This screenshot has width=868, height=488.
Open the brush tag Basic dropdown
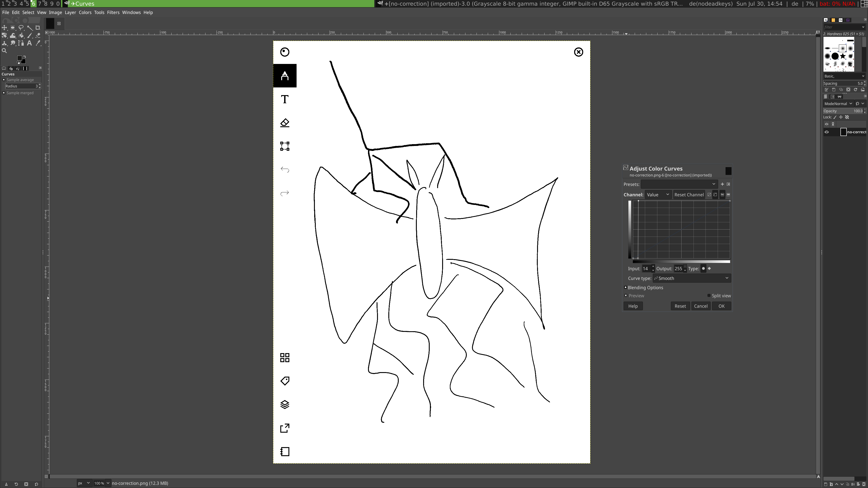pyautogui.click(x=845, y=76)
